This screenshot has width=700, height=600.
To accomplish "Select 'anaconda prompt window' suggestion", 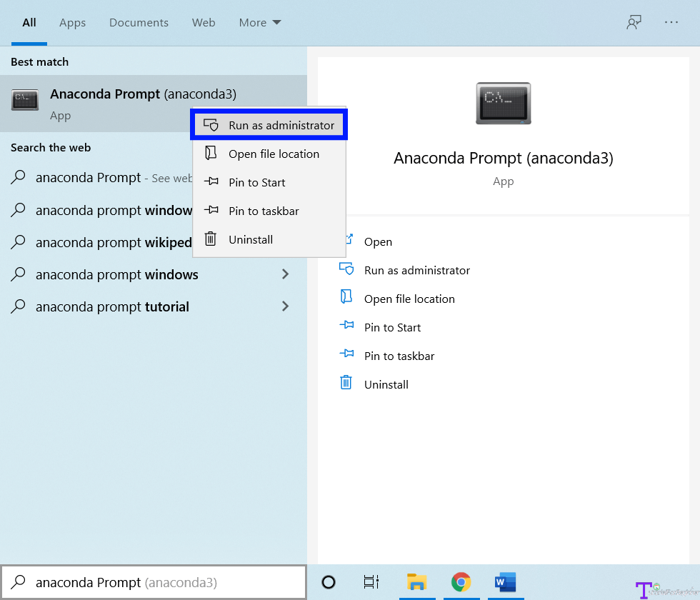I will 96,210.
